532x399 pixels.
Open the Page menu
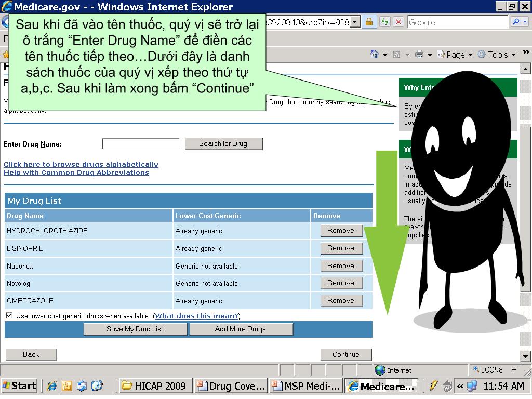click(455, 55)
